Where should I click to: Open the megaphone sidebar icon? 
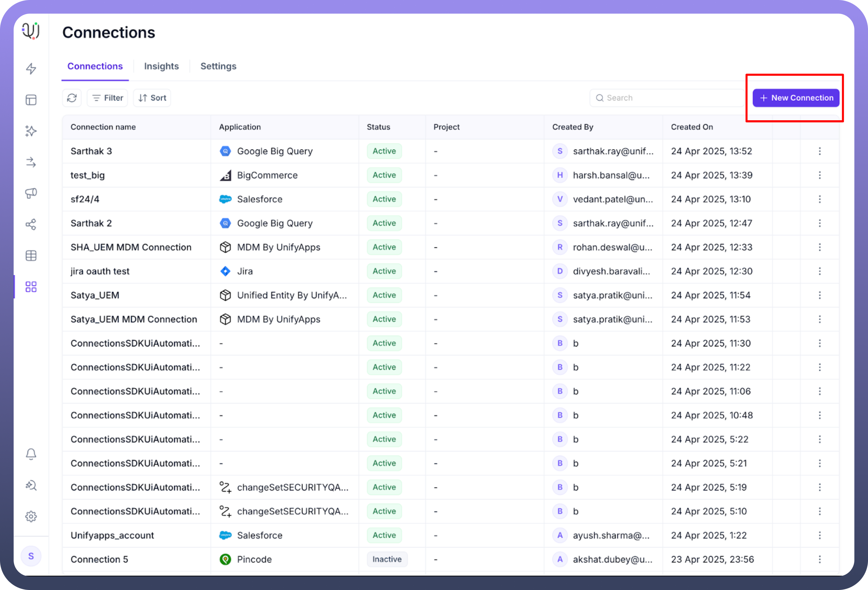point(31,193)
